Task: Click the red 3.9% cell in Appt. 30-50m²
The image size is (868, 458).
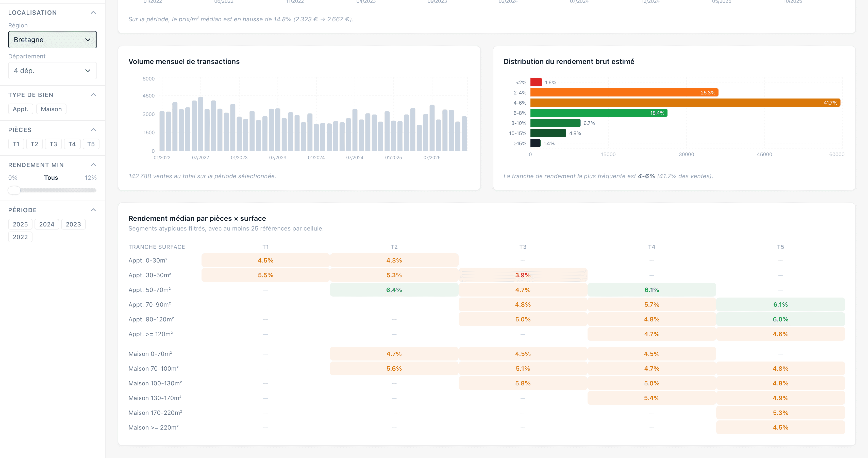Action: (x=523, y=275)
